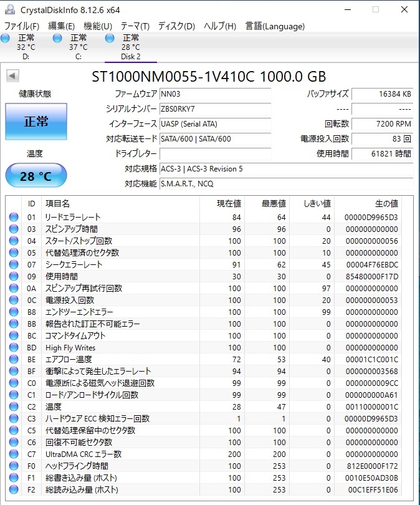
Task: Click the power on hours value 61821 時間
Action: click(x=383, y=154)
